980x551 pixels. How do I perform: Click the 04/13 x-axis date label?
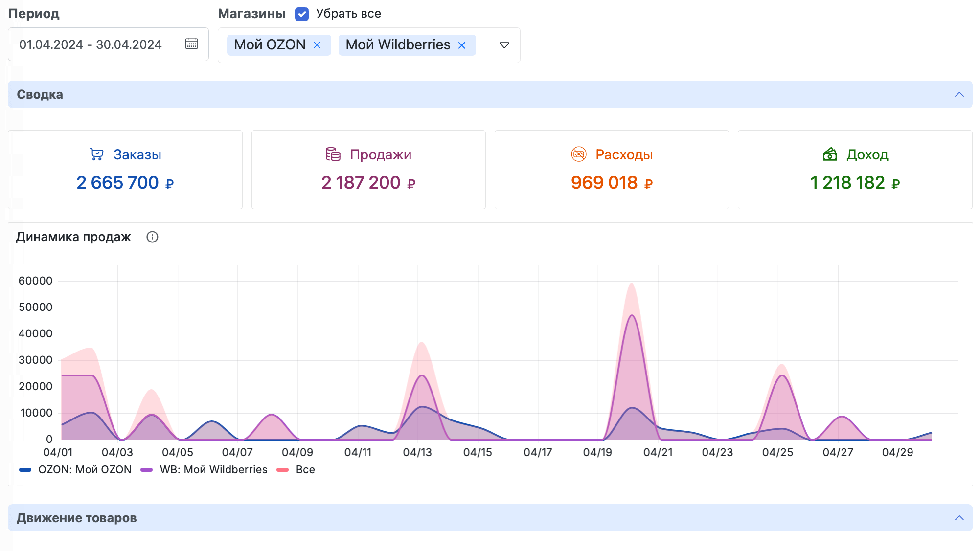click(x=417, y=453)
